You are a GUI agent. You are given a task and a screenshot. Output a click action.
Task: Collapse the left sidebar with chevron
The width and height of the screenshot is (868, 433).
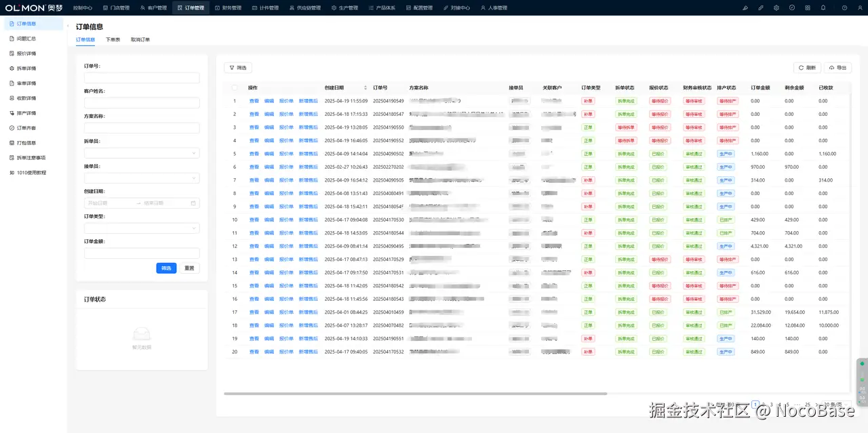(x=68, y=26)
